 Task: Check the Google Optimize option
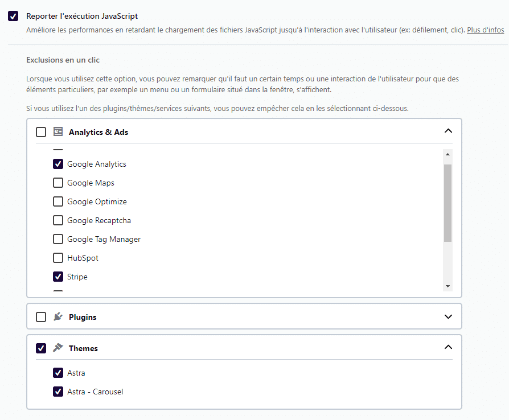coord(58,201)
